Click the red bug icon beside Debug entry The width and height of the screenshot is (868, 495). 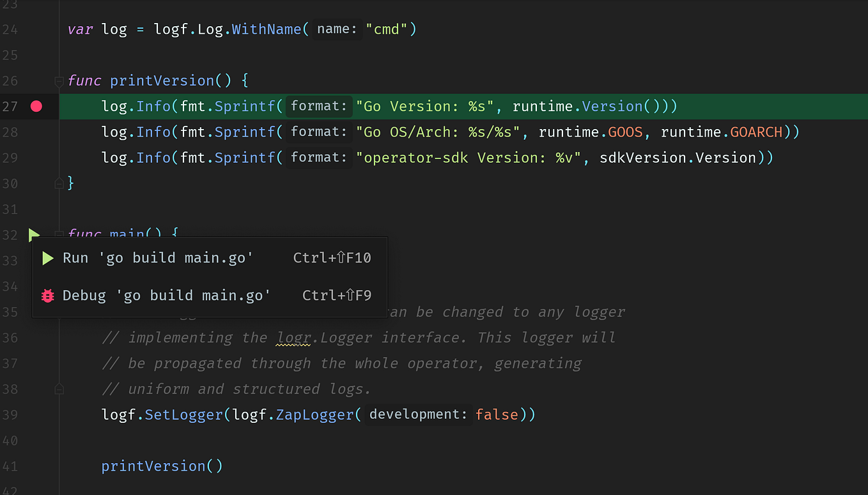tap(47, 295)
